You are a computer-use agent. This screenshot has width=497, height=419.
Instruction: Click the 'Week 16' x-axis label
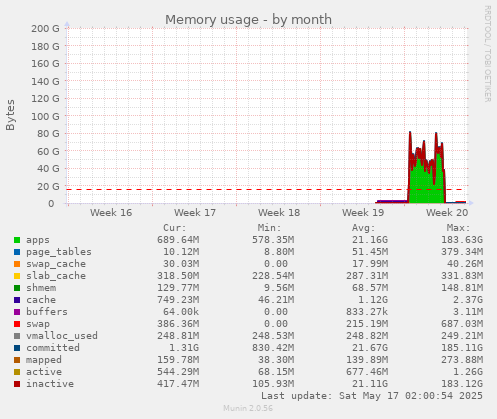[x=111, y=213]
